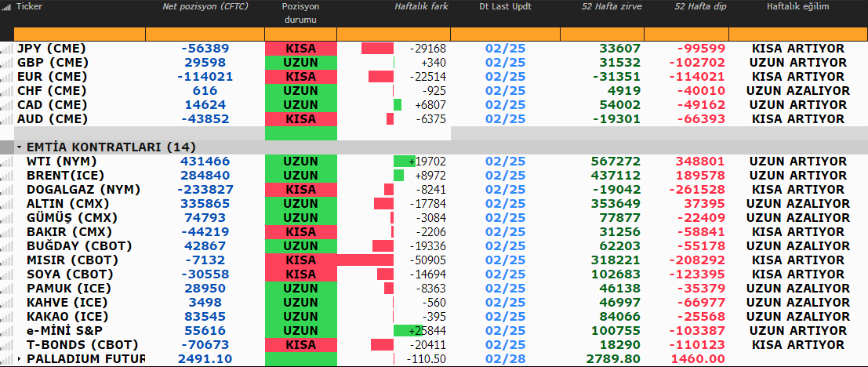The height and width of the screenshot is (367, 868).
Task: Click the signal bars icon next to T-BONDS (CBOT)
Action: (x=8, y=345)
